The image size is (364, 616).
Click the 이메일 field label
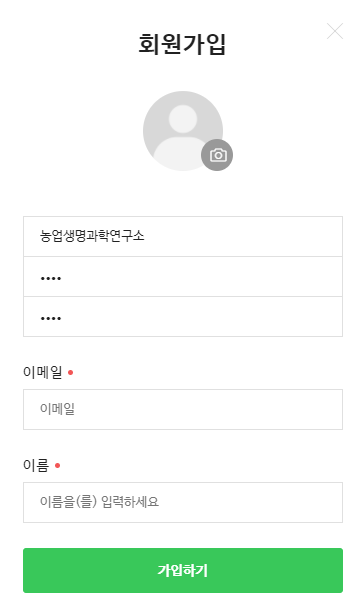[x=42, y=372]
